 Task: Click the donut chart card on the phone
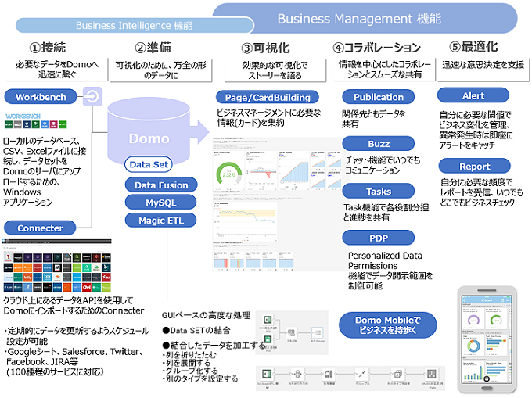pos(473,345)
